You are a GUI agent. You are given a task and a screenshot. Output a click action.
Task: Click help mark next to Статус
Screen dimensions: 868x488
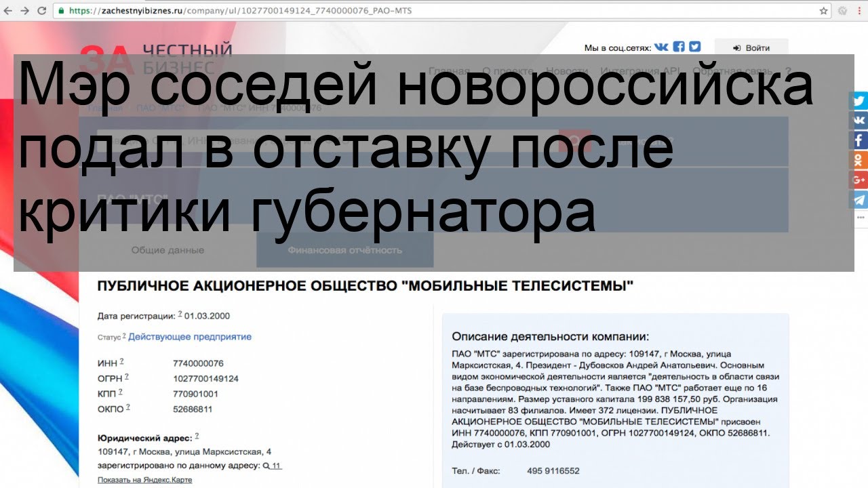pyautogui.click(x=125, y=335)
